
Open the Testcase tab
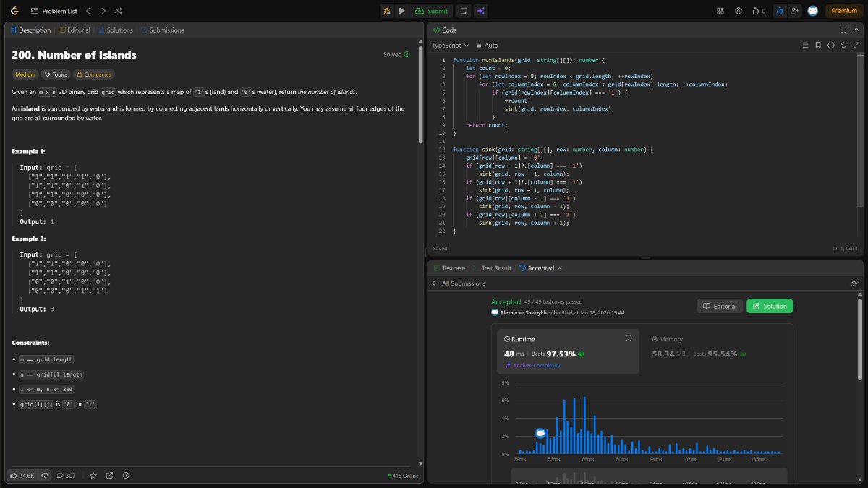(x=448, y=268)
